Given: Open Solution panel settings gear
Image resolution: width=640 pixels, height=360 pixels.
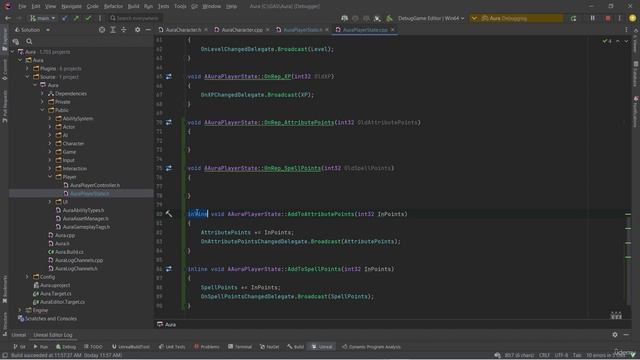Looking at the screenshot, I should point(138,30).
